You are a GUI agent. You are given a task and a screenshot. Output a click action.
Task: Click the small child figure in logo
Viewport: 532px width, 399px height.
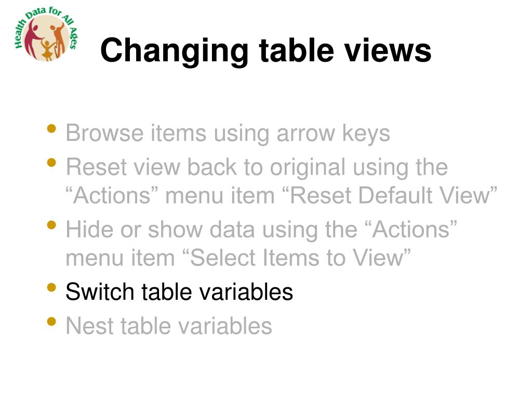[47, 50]
